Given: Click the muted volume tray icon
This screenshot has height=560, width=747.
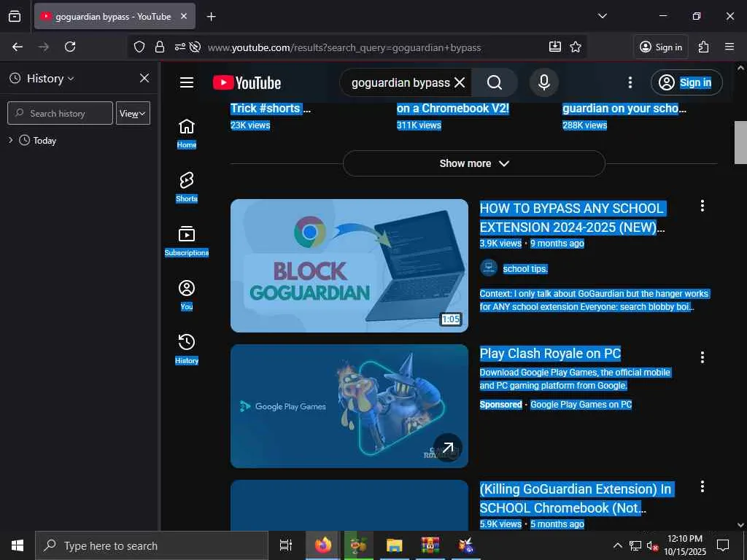Looking at the screenshot, I should pos(652,545).
